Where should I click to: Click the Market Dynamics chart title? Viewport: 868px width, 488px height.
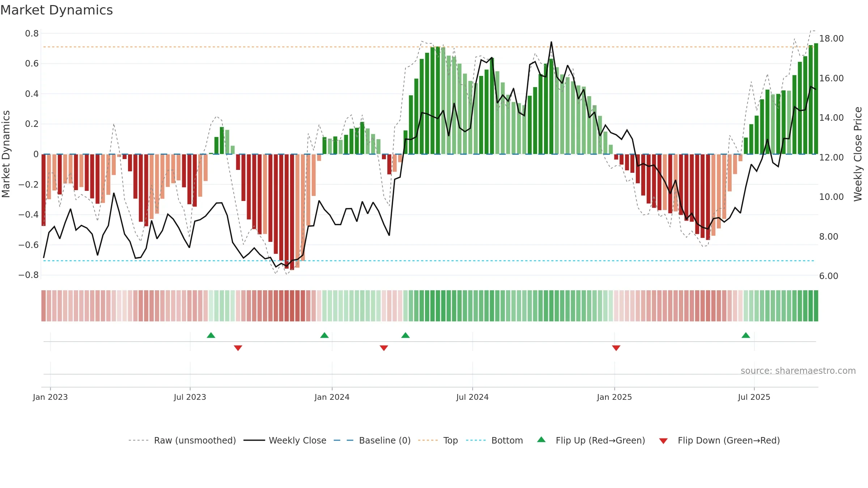[x=57, y=10]
